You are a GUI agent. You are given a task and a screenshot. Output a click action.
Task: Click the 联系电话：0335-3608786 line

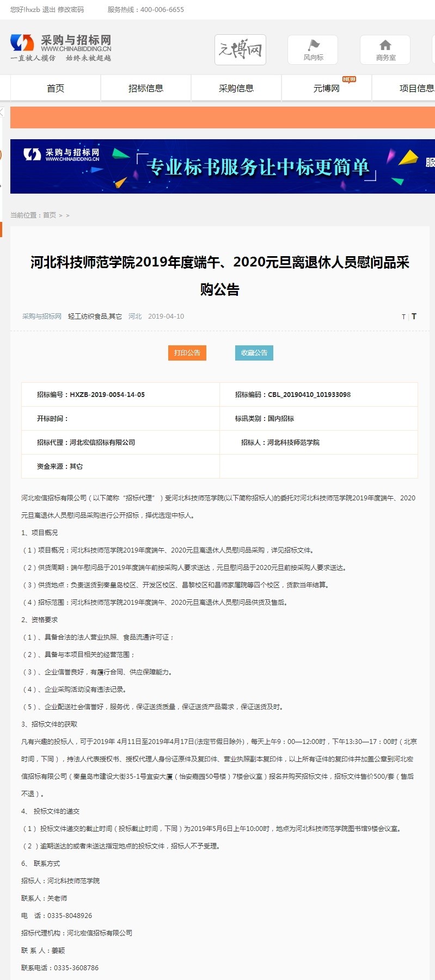pyautogui.click(x=60, y=968)
